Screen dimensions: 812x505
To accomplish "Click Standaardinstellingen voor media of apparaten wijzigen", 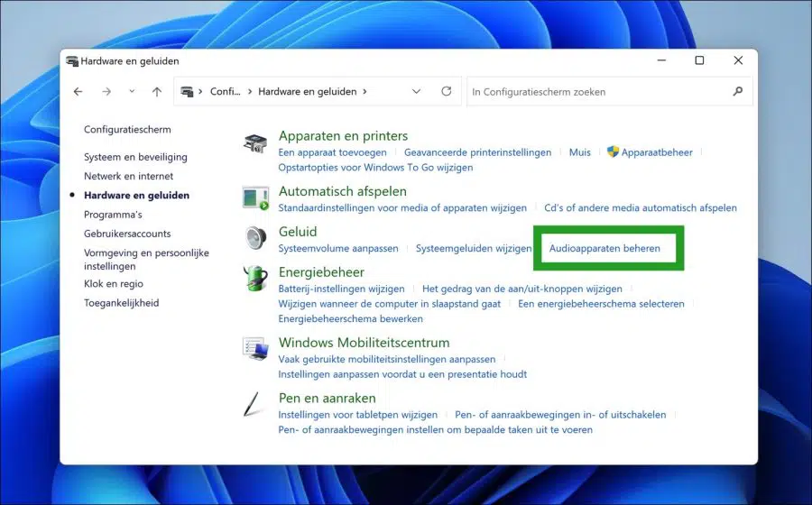I will coord(402,207).
